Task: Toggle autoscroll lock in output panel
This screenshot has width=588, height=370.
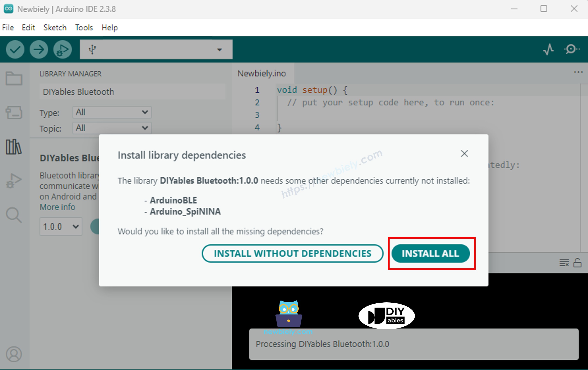Action: click(x=577, y=263)
